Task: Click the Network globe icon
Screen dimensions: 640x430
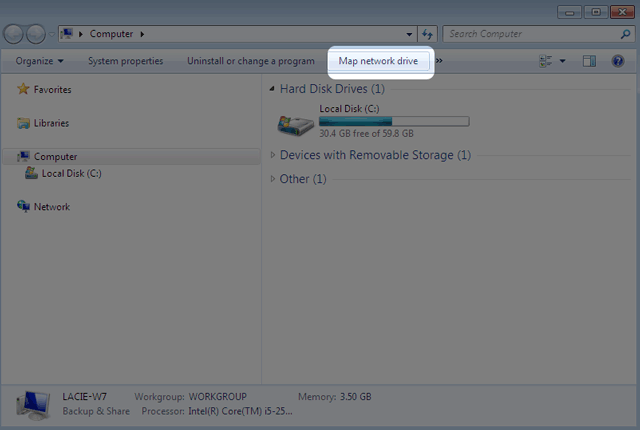Action: point(23,206)
